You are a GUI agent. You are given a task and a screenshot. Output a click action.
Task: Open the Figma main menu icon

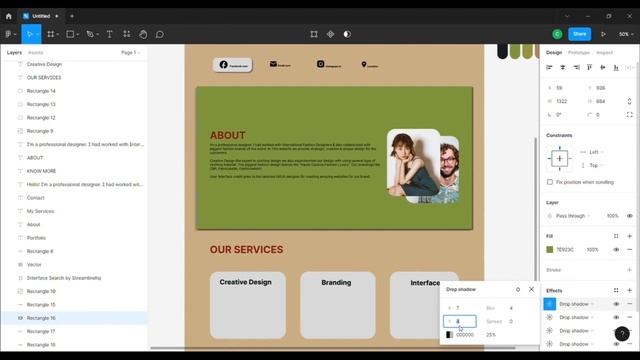pos(9,34)
